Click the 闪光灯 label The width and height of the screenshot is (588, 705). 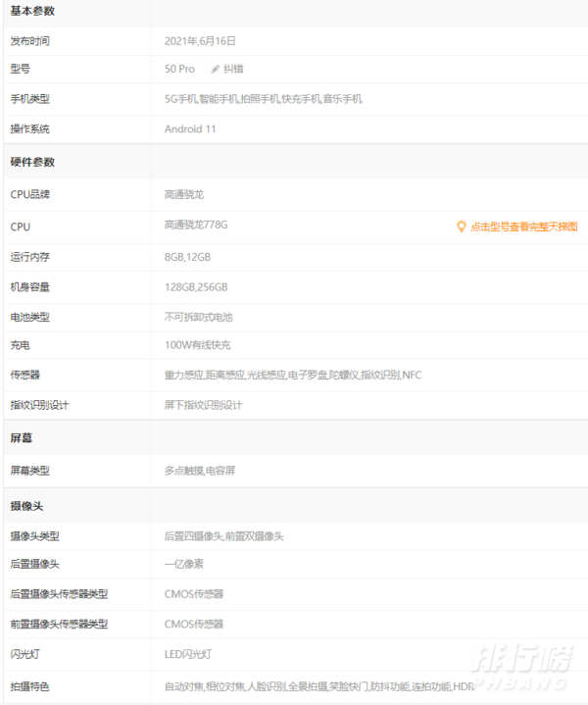(x=25, y=654)
